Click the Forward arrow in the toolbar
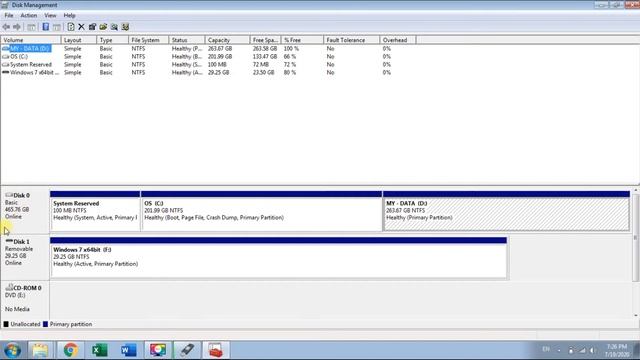This screenshot has height=360, width=640. 17,27
